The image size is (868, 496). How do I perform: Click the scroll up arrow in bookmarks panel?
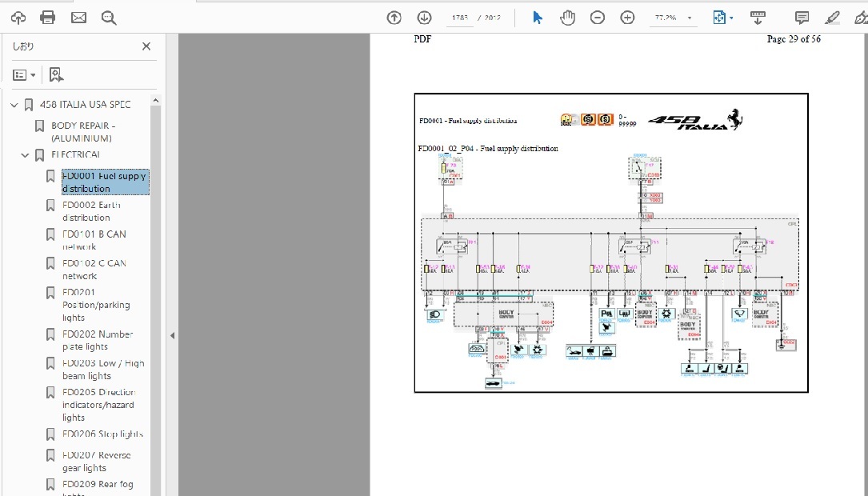155,100
